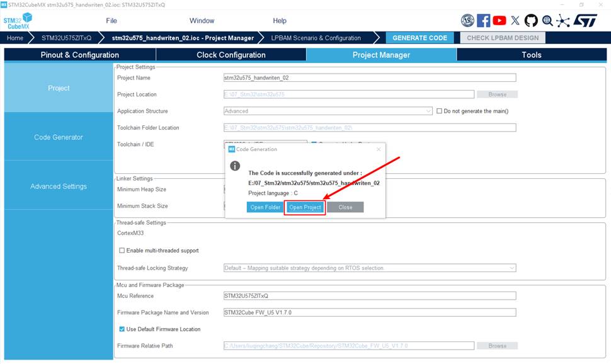Click the ST logo icon
611x364 pixels.
coord(585,20)
